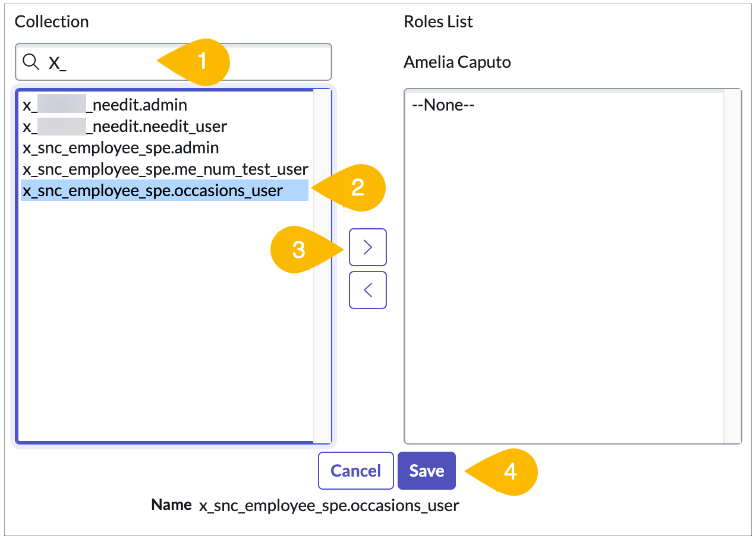Click the Collection heading label
Image resolution: width=756 pixels, height=542 pixels.
tap(52, 21)
